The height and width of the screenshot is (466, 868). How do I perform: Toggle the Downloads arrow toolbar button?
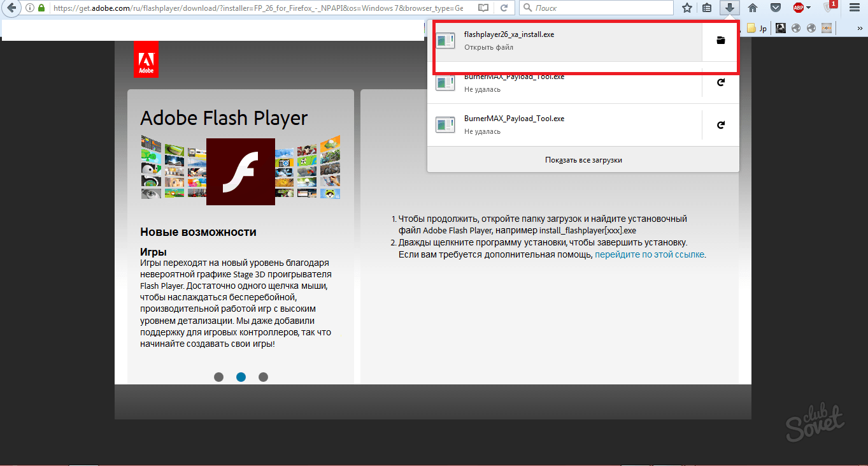[730, 8]
